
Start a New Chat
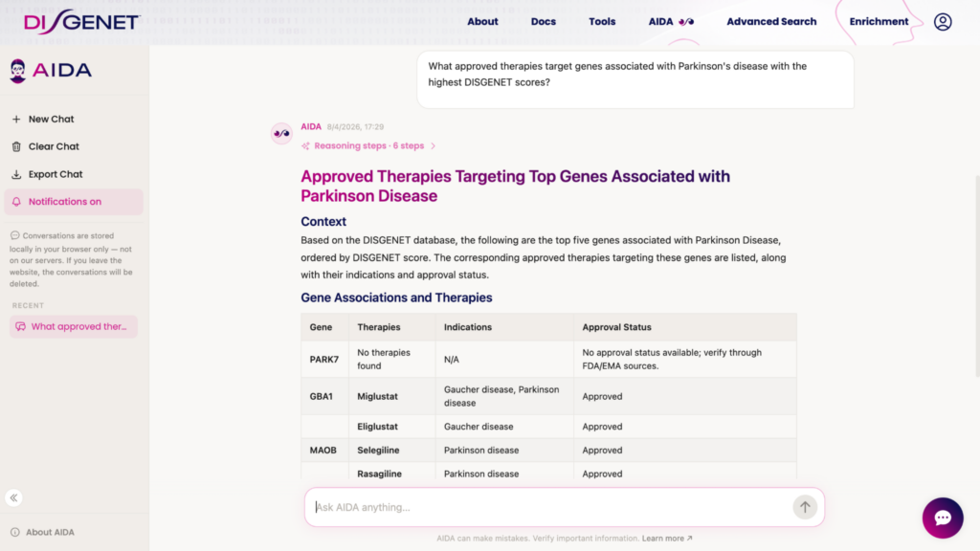(51, 120)
